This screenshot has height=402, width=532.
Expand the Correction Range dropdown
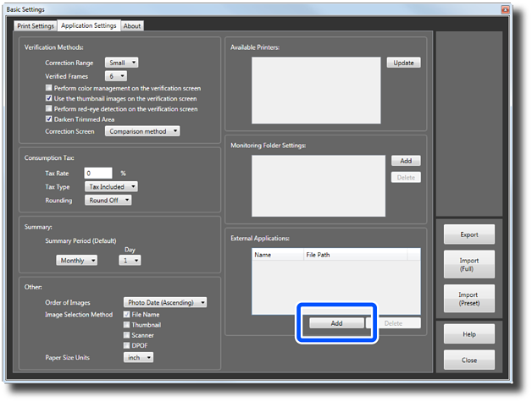121,63
